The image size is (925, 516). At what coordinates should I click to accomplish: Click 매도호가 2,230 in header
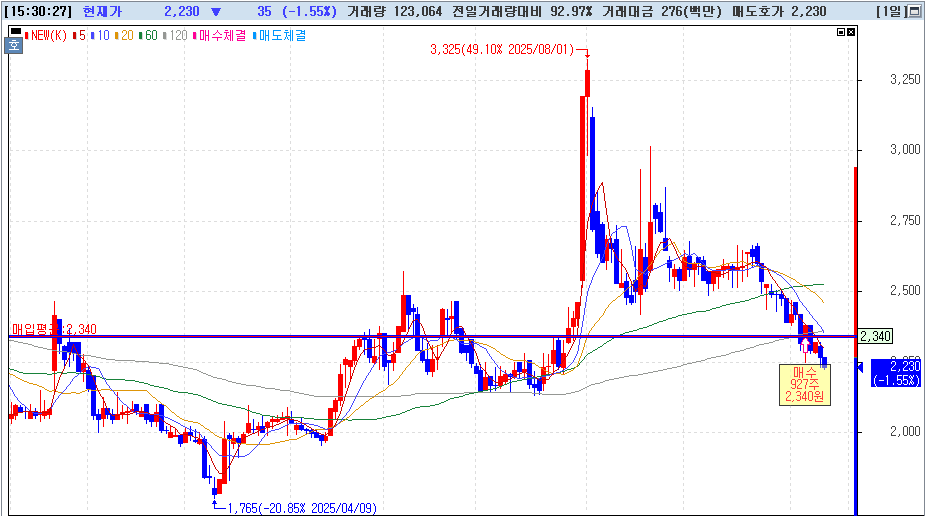(779, 11)
